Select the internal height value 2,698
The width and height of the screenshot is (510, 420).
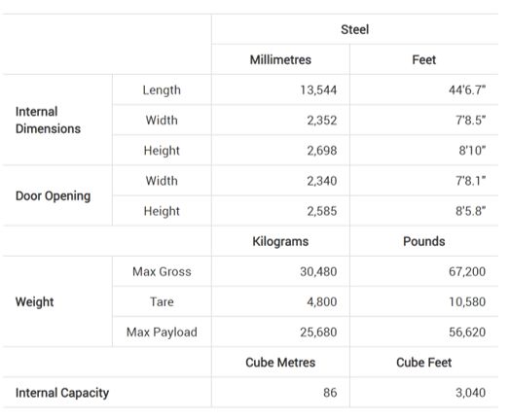pyautogui.click(x=322, y=151)
